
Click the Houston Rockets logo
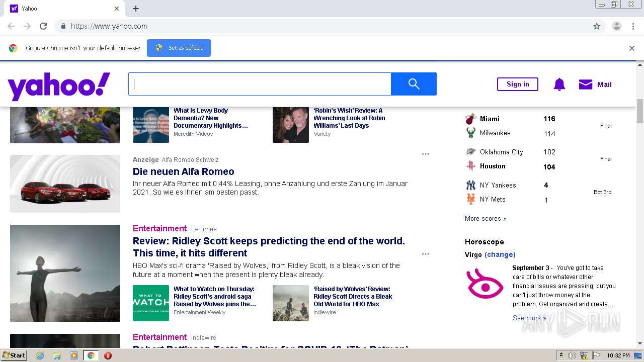[x=470, y=166]
